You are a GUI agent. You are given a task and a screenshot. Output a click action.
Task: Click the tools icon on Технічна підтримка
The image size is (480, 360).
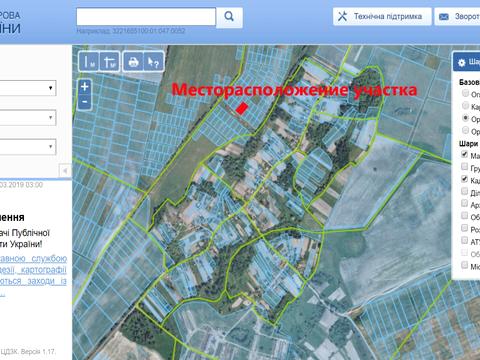[342, 16]
